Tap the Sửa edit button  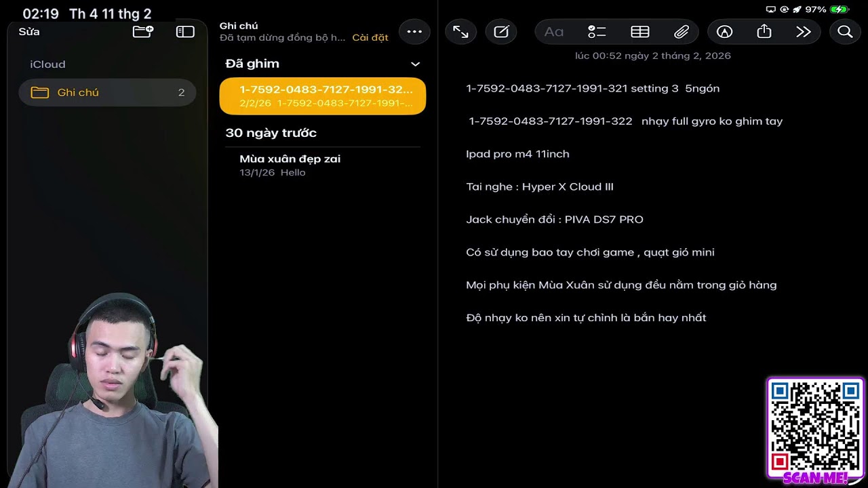point(29,32)
